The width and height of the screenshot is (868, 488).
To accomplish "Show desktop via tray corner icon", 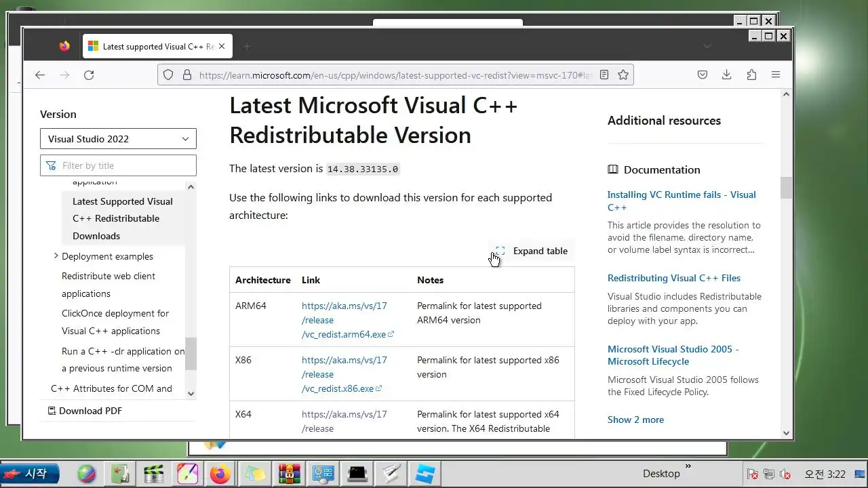I will [x=859, y=474].
